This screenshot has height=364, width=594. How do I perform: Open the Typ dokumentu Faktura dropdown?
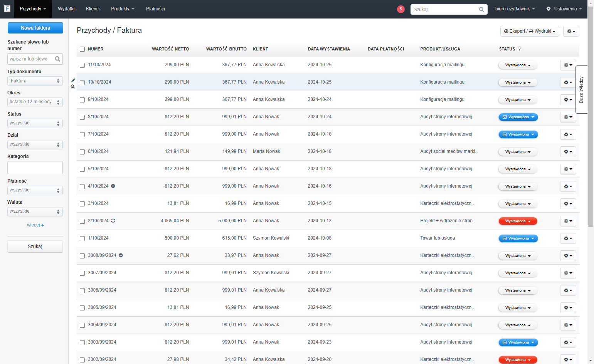[35, 81]
